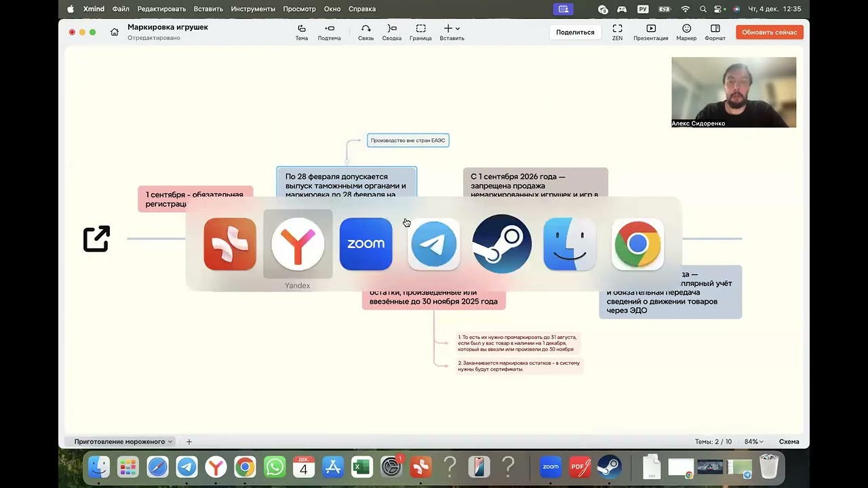The image size is (868, 488).
Task: Start Презентация (Presentation) mode
Action: coord(650,32)
